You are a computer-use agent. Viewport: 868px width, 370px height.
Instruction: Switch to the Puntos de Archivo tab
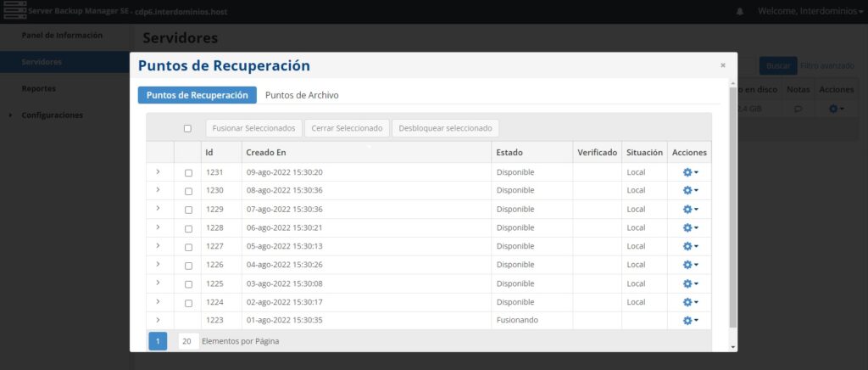(302, 95)
